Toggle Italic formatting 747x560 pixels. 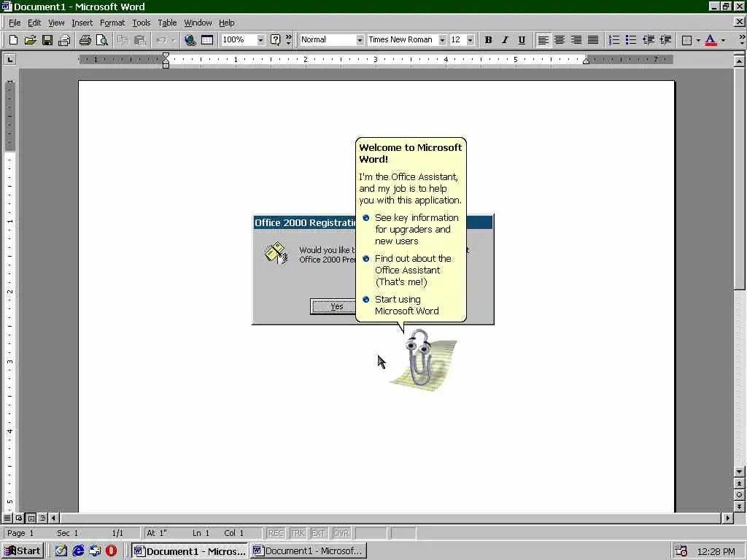pos(505,40)
